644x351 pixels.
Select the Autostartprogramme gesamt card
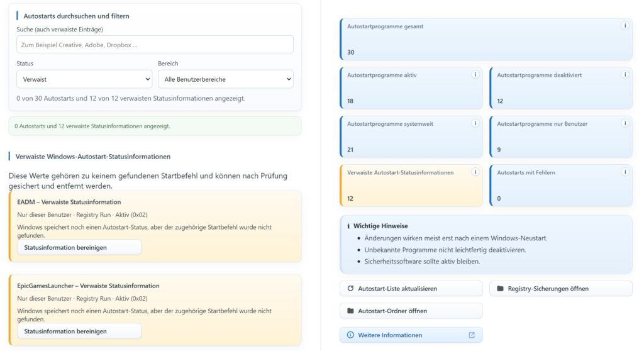tap(486, 39)
